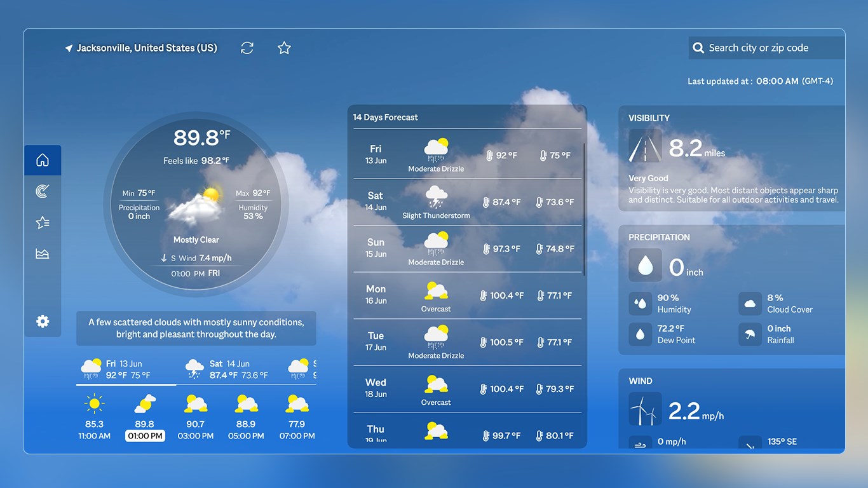Expand Friday 13 Jun forecast row
The image size is (868, 488).
[x=467, y=154]
